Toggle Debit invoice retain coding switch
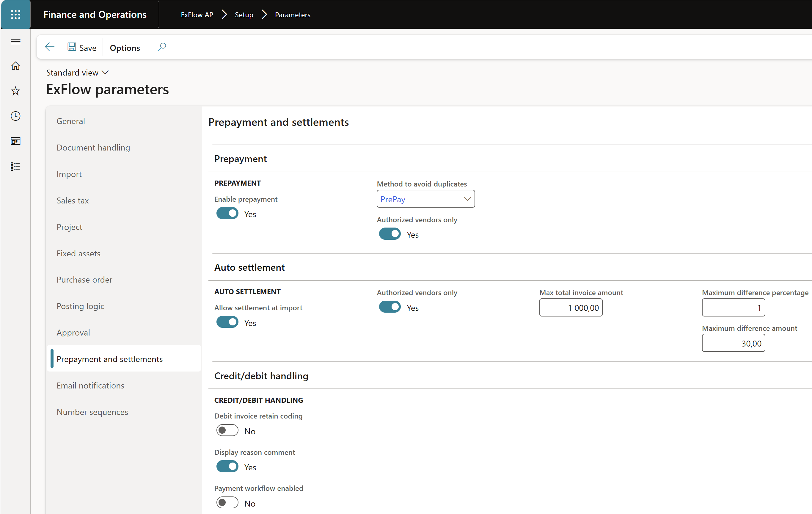The height and width of the screenshot is (514, 812). (x=227, y=431)
